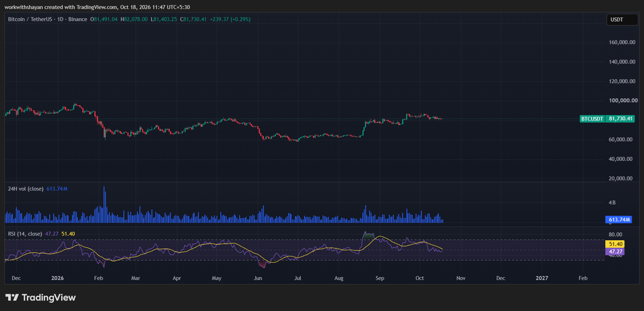
Task: Click the purple 47.27 value beside the RSI label
Action: coord(52,234)
